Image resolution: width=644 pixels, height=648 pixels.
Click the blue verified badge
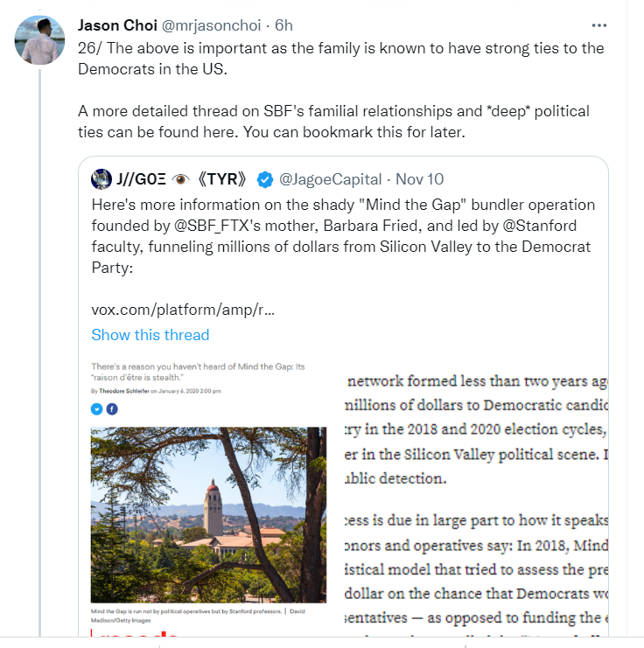coord(264,180)
